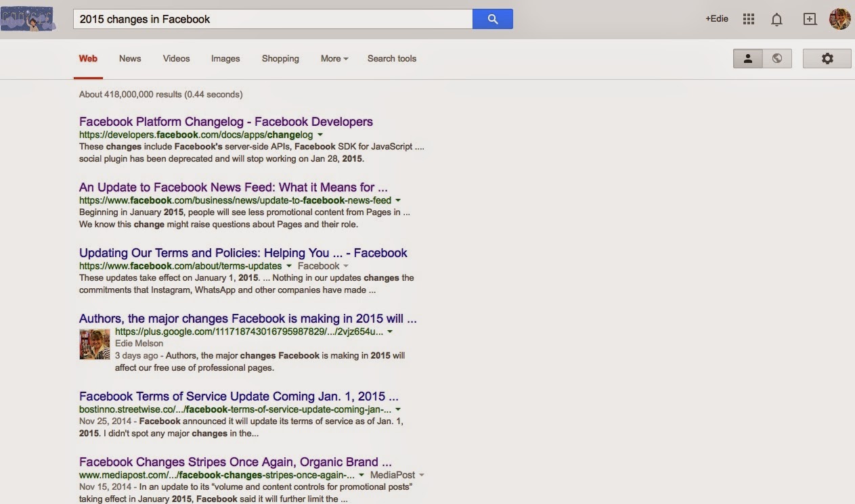Open +Edie Google+ profile link
This screenshot has height=504, width=855.
coord(717,19)
